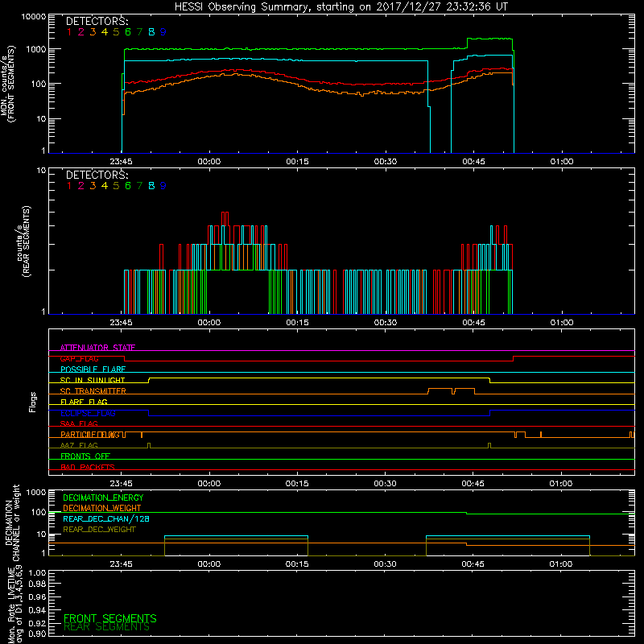The height and width of the screenshot is (644, 644).
Task: Click the GAP_FLAG label
Action: click(79, 358)
